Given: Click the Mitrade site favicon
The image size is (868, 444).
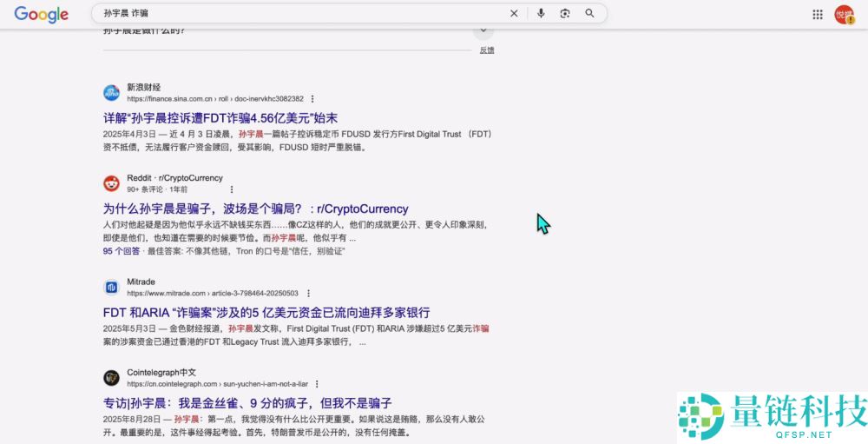Looking at the screenshot, I should click(111, 287).
